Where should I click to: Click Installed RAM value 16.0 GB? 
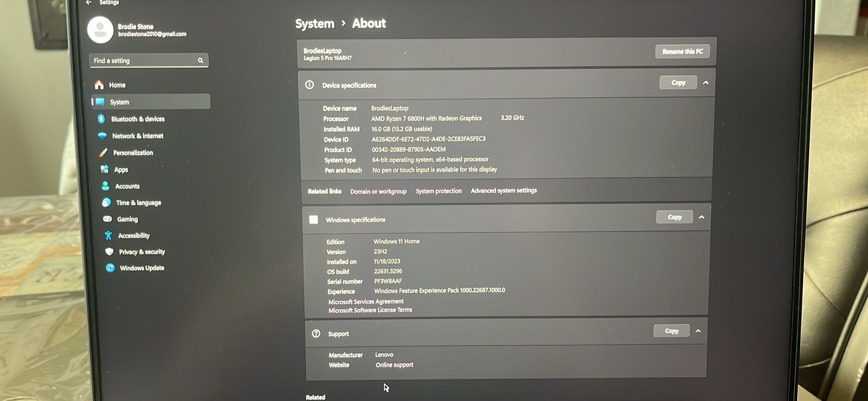(x=401, y=129)
